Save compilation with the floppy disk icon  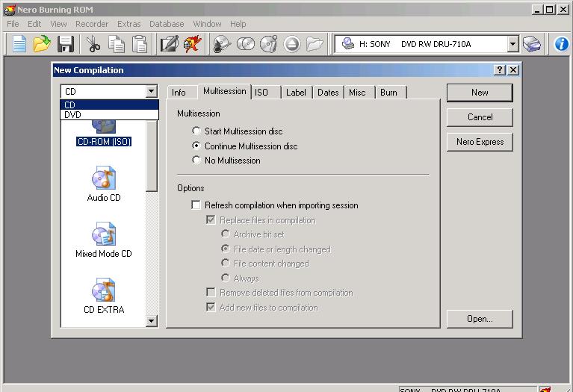[66, 44]
